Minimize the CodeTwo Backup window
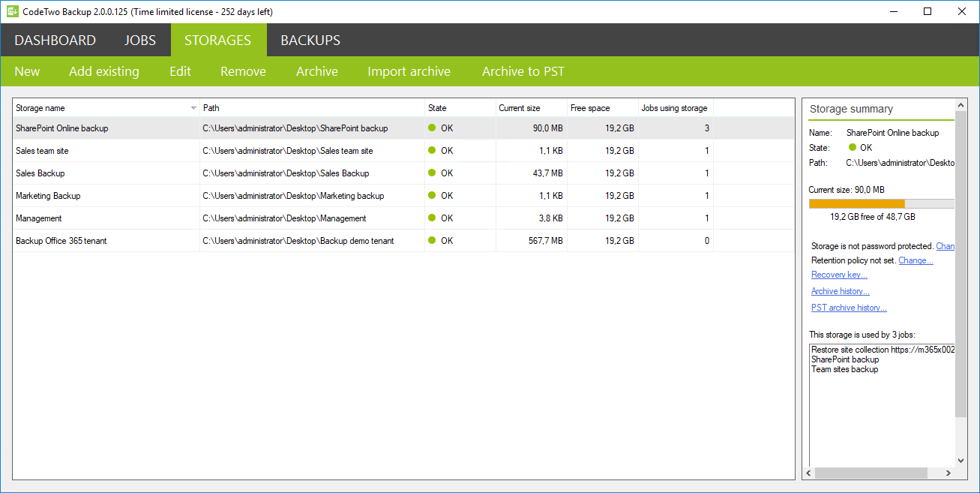This screenshot has width=980, height=493. pyautogui.click(x=893, y=11)
